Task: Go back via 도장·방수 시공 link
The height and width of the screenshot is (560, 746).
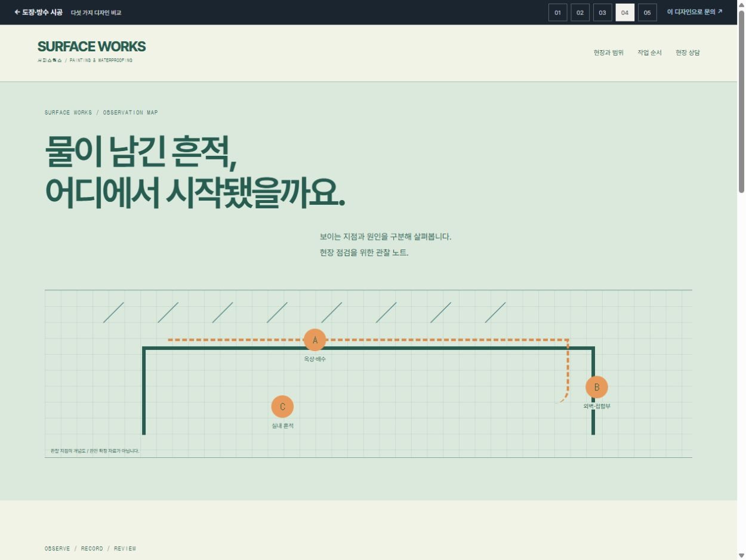Action: coord(38,12)
